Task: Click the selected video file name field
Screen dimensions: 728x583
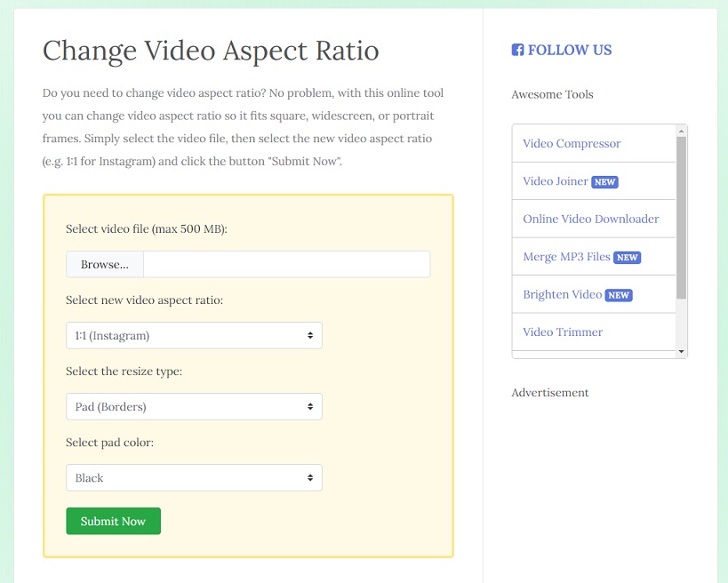Action: (x=287, y=265)
